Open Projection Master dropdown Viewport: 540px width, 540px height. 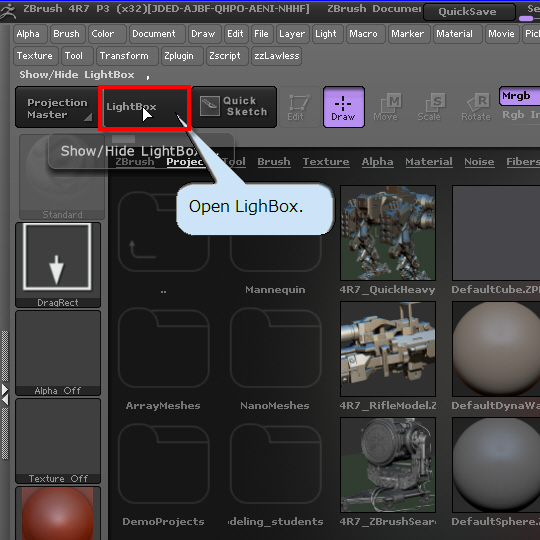57,108
